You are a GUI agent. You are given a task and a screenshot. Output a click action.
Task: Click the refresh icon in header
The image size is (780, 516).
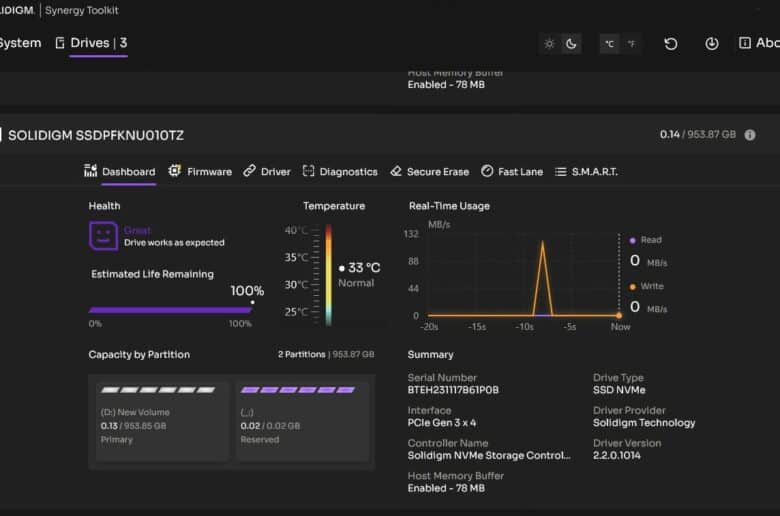[x=671, y=44]
